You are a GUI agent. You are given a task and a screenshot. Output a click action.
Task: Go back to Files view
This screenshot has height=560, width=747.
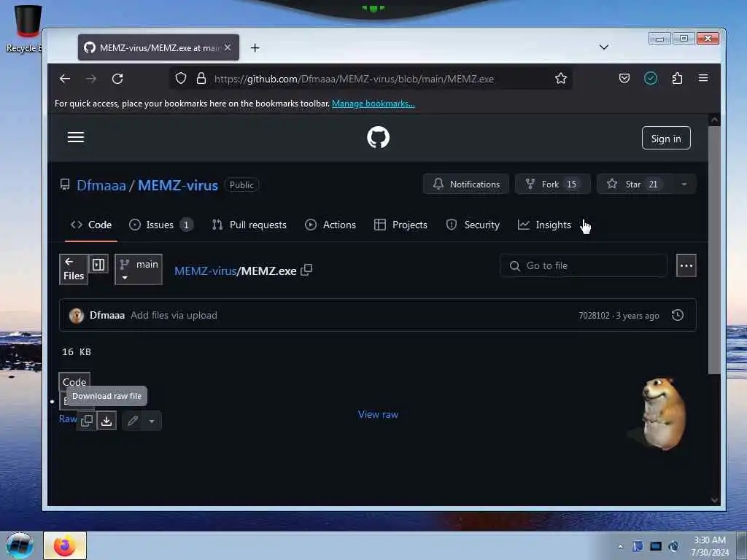74,269
